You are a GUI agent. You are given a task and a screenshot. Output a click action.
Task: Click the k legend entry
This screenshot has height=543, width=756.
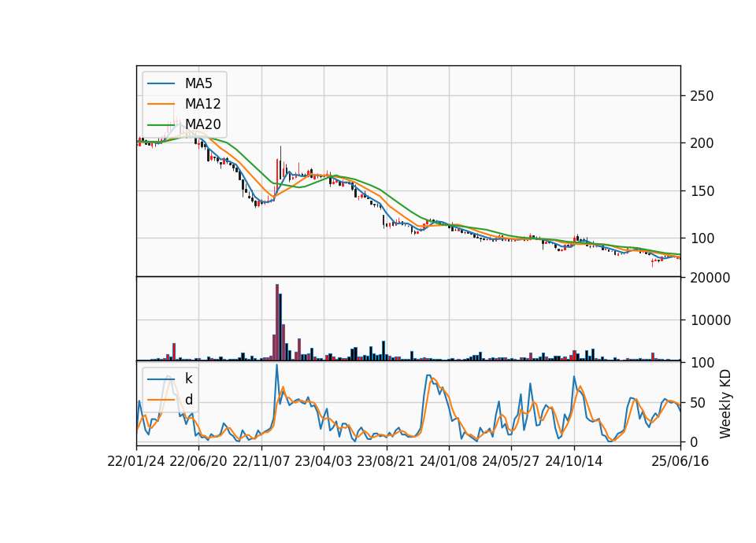pos(188,379)
